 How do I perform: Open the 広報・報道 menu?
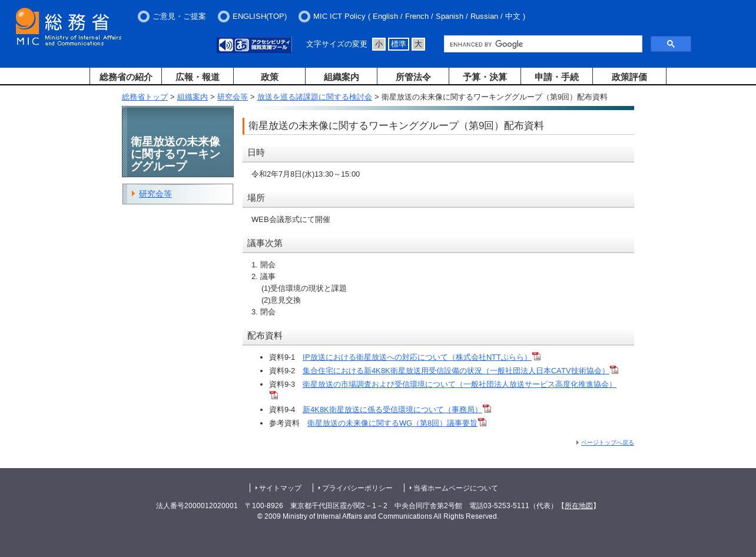coord(198,77)
